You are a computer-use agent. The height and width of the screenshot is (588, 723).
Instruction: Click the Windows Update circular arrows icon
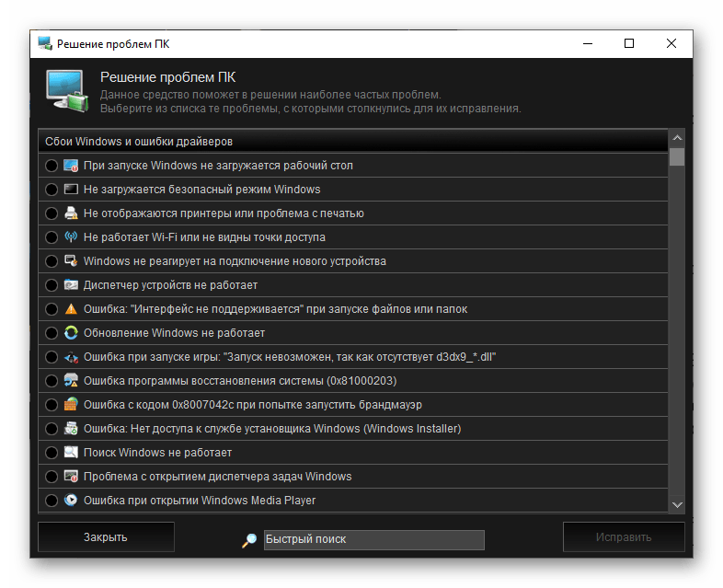[x=71, y=333]
